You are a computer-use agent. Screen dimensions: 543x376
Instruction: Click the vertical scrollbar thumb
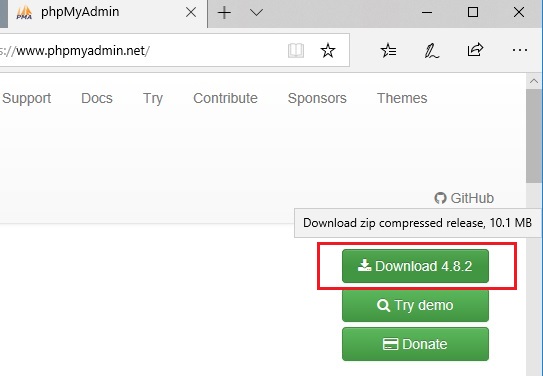[x=534, y=136]
